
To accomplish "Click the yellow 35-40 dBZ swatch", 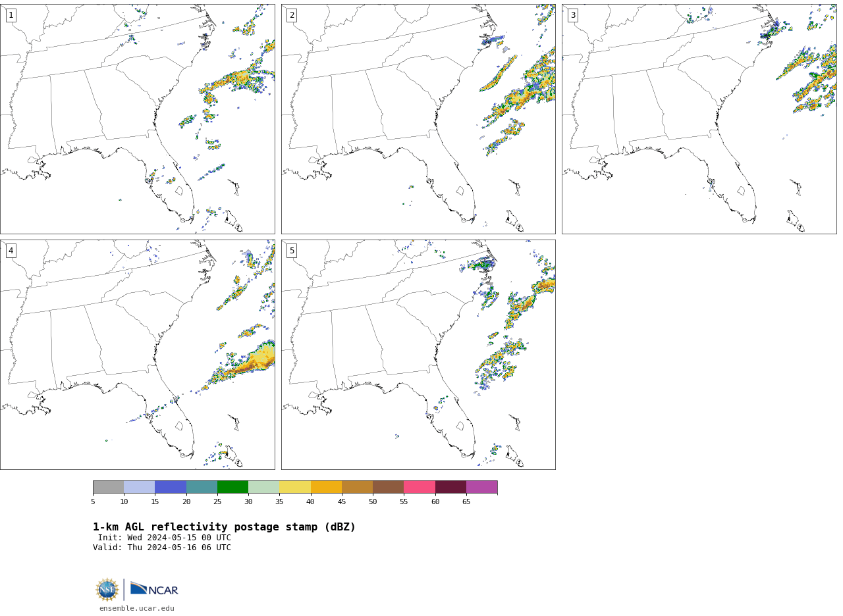I will (x=295, y=487).
